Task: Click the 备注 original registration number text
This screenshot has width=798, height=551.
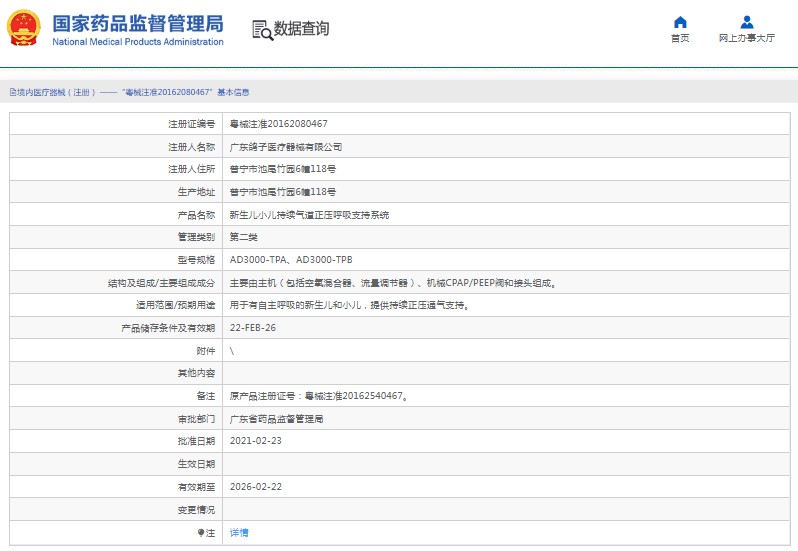Action: [x=319, y=396]
